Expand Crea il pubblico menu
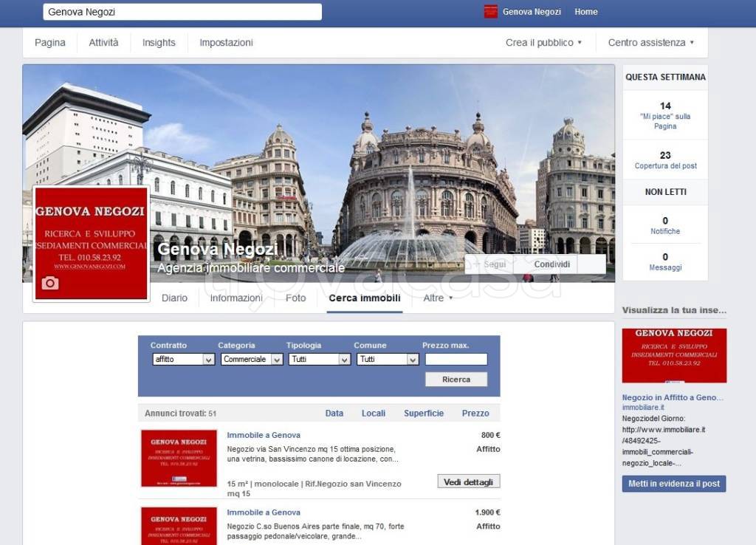 tap(543, 43)
